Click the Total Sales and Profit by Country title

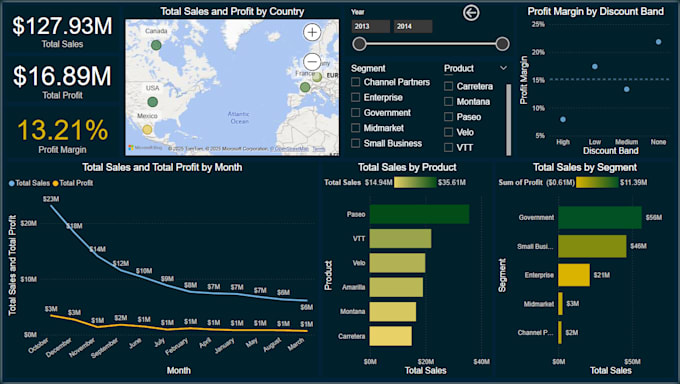click(x=232, y=12)
